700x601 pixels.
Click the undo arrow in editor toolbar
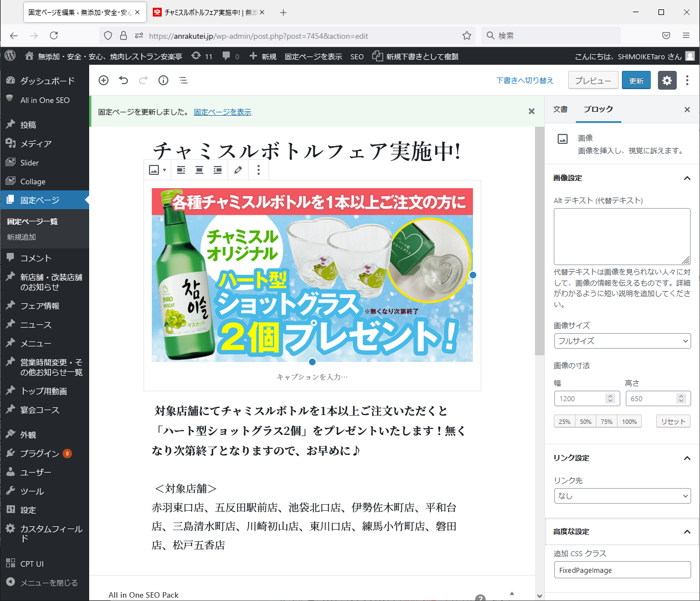(x=123, y=80)
